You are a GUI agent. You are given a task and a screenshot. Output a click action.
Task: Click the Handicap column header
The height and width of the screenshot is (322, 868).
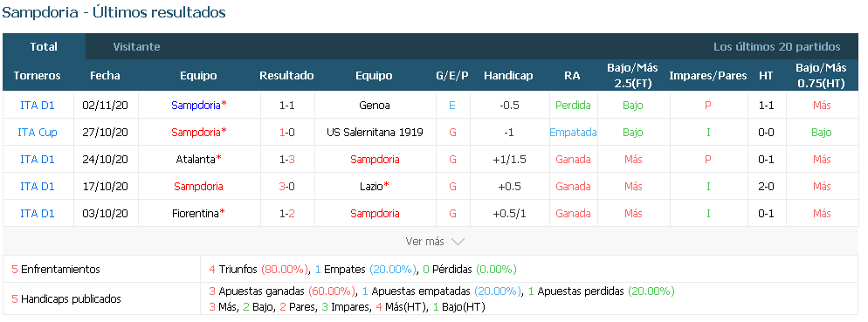coord(508,76)
